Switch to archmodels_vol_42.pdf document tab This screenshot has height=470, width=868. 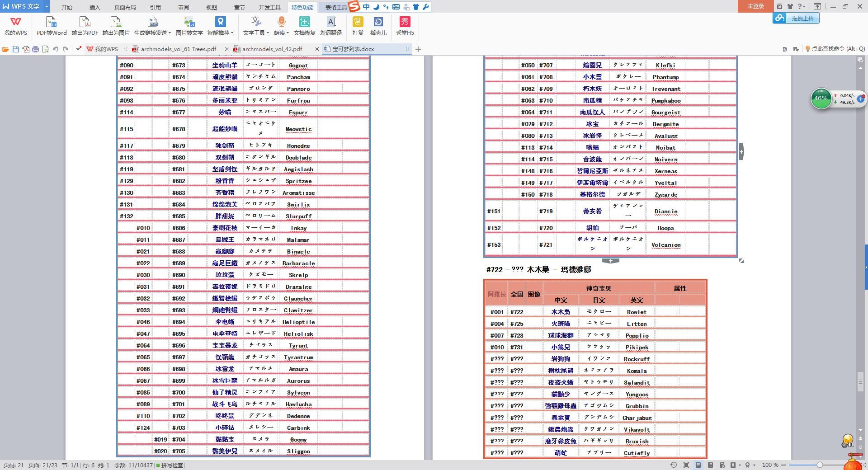(x=272, y=49)
